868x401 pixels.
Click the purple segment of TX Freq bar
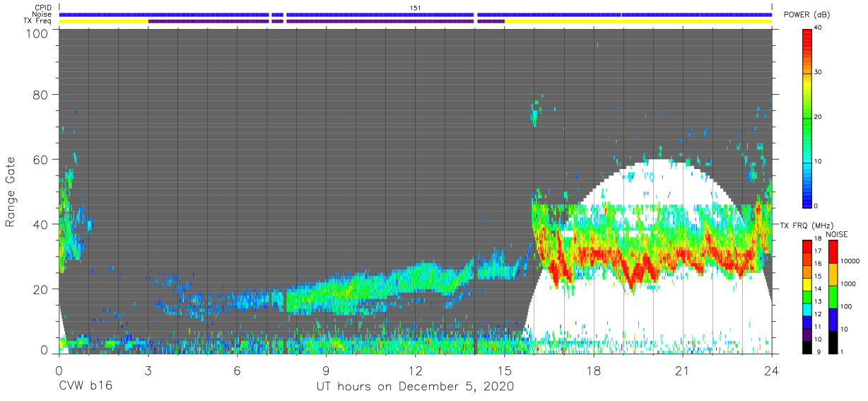point(326,21)
